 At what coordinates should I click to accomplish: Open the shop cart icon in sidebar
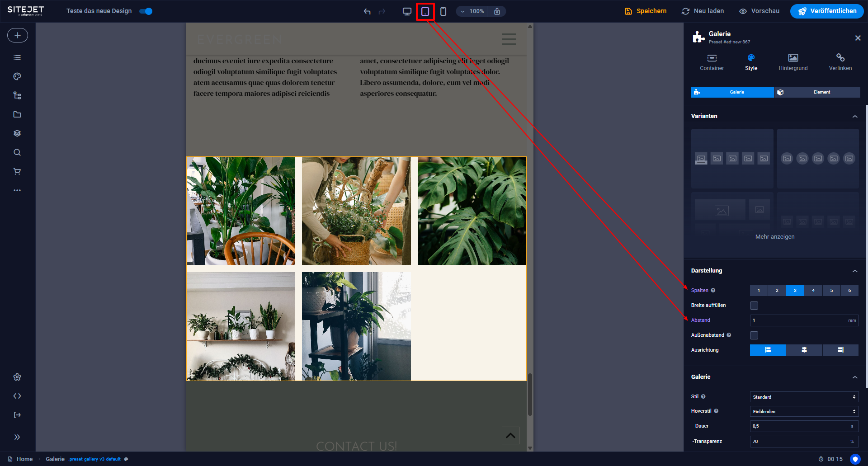click(x=17, y=171)
